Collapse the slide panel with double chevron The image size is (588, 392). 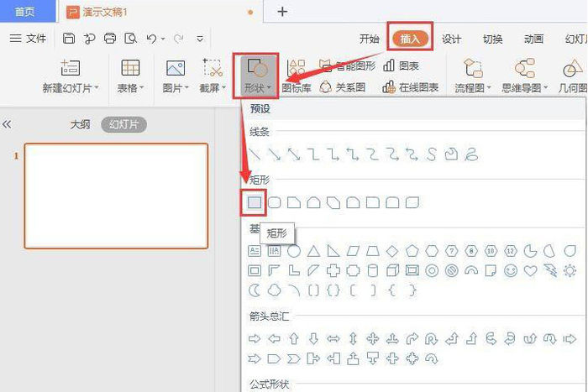(7, 124)
